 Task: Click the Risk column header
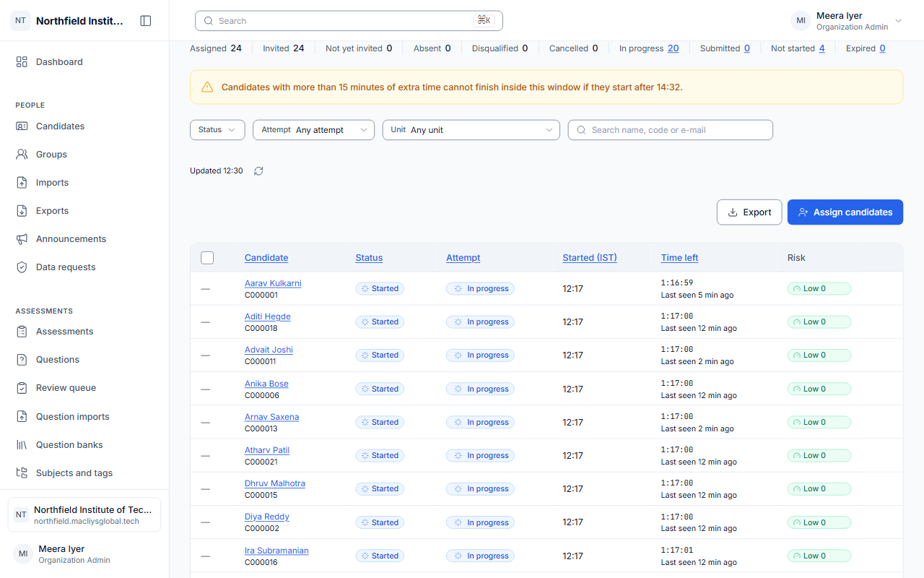tap(796, 258)
